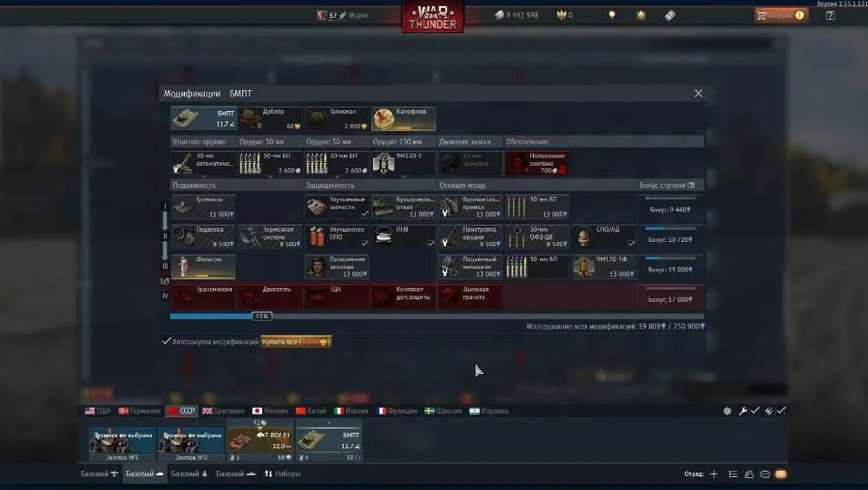The height and width of the screenshot is (490, 868).
Task: Click the tier I bonus 9 460 progress bar
Action: coord(670,198)
